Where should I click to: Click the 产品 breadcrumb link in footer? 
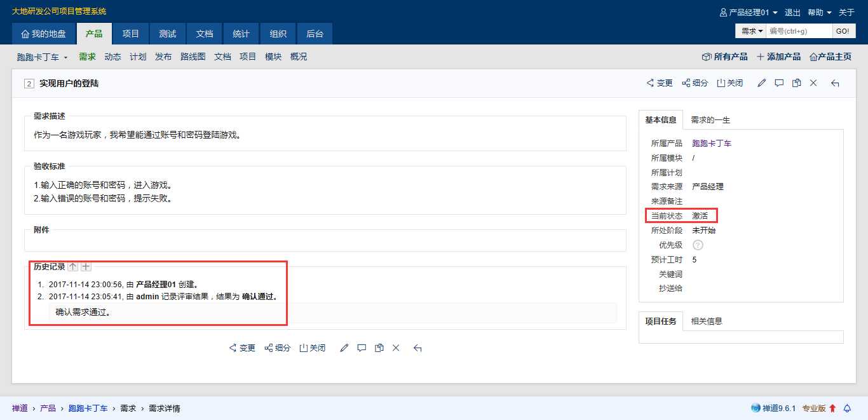point(48,409)
